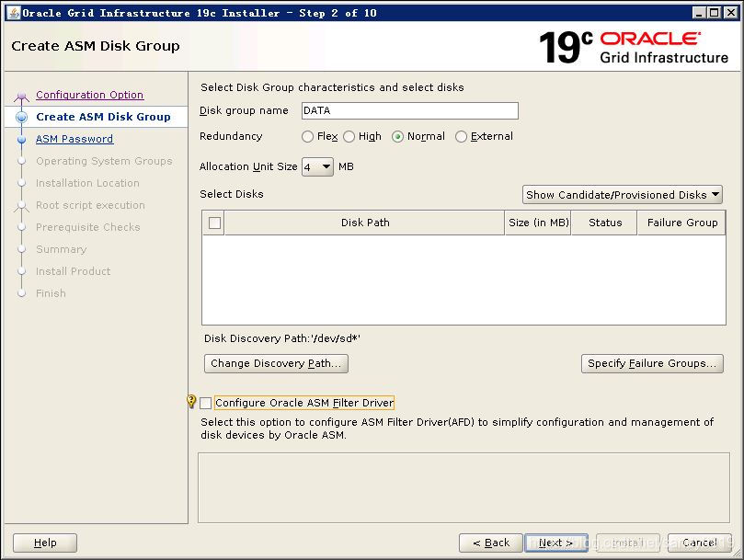This screenshot has width=744, height=560.
Task: Select Create ASM Disk Group step
Action: pos(103,117)
